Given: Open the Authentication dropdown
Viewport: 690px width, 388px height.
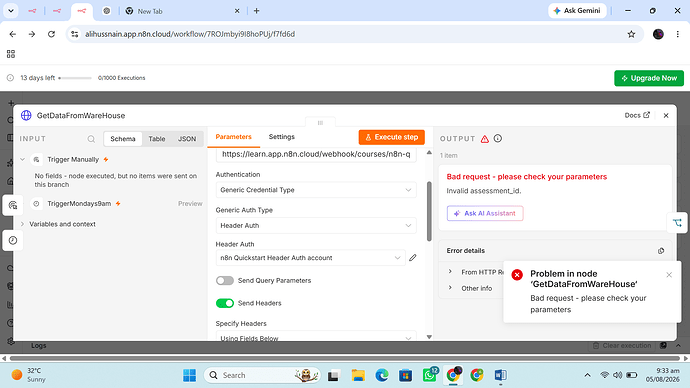Looking at the screenshot, I should coord(316,190).
